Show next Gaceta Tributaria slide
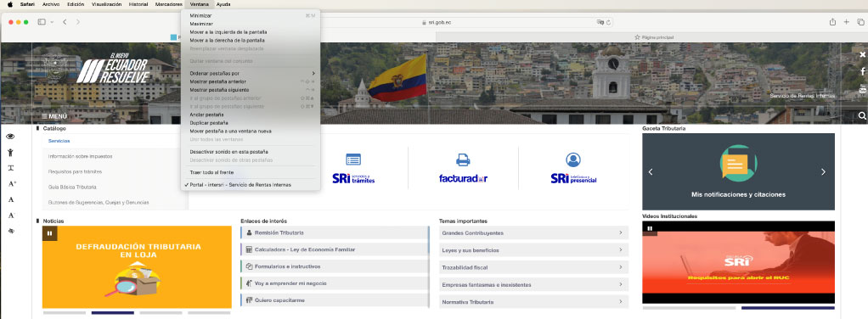 coord(823,172)
